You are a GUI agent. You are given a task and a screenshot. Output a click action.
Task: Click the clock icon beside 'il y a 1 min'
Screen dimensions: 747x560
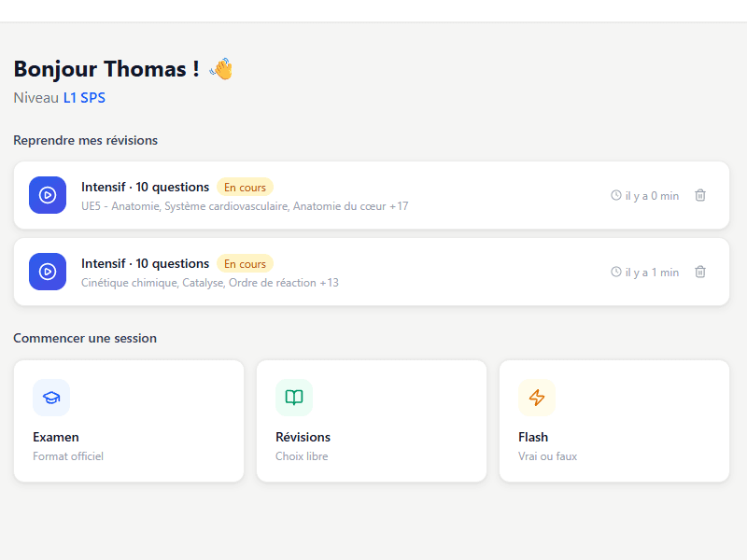[616, 272]
